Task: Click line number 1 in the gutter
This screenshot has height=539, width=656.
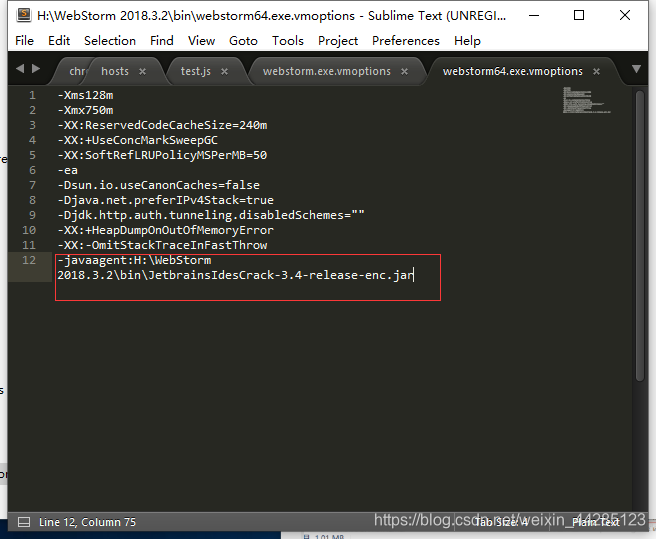Action: pos(32,95)
